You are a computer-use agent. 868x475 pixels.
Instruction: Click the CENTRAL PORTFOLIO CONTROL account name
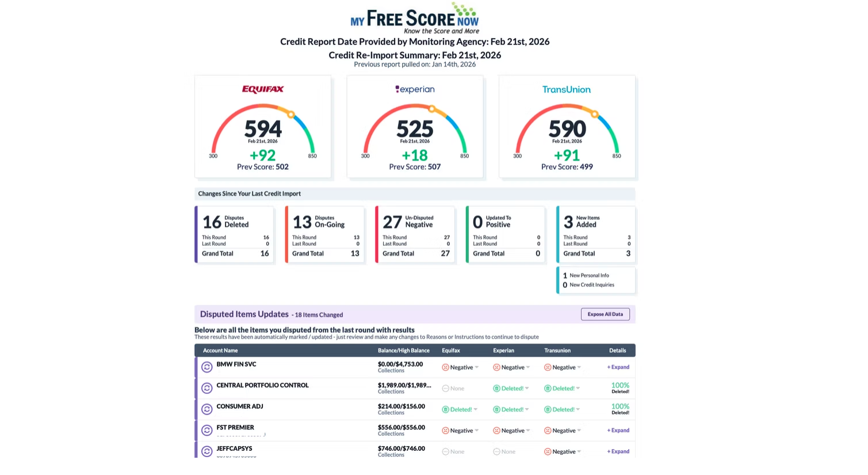coord(262,385)
